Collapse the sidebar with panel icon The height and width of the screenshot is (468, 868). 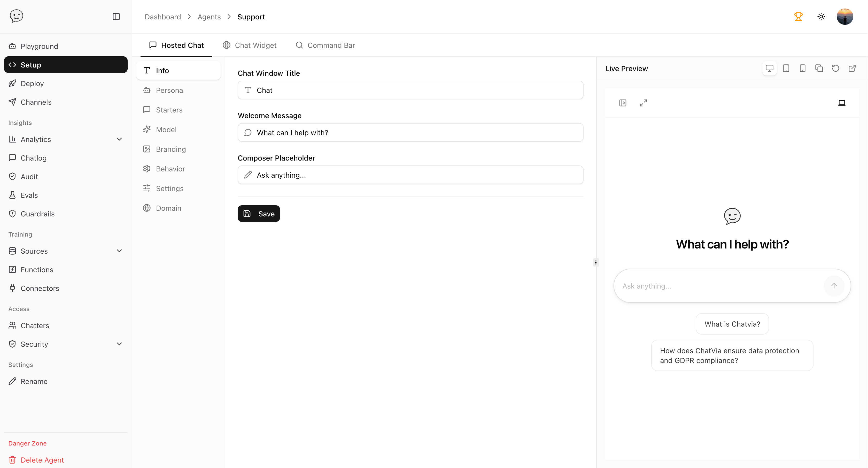point(116,17)
